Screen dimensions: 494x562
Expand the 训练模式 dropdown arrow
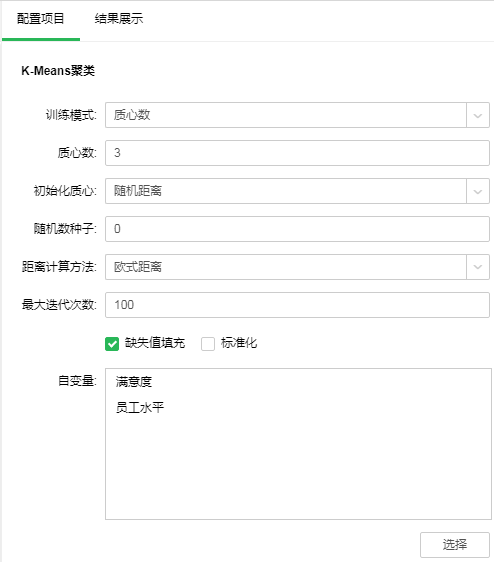click(x=478, y=115)
